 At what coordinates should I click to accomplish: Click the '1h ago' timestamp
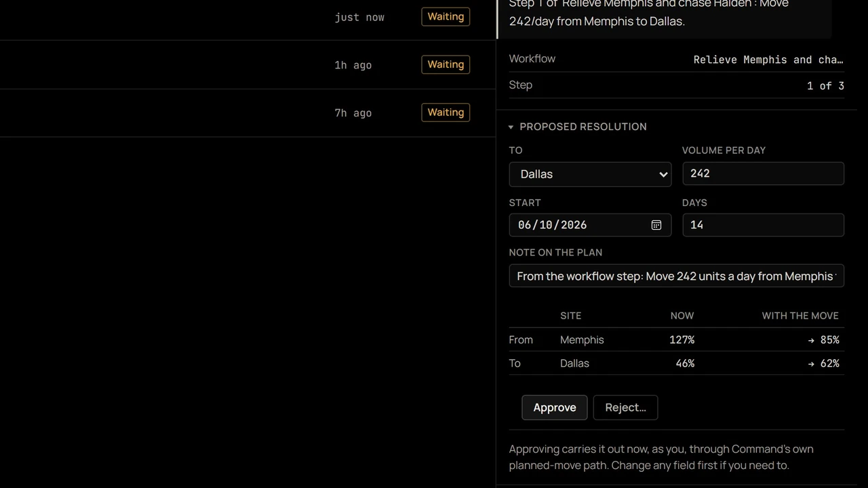click(353, 65)
